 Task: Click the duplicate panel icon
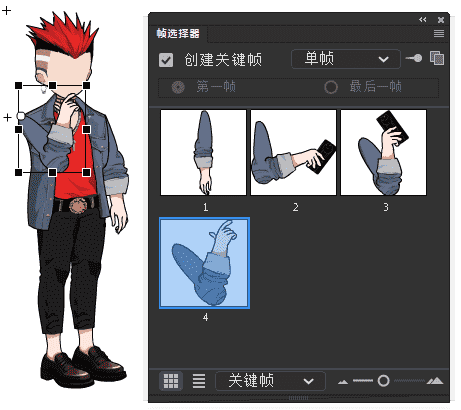click(x=437, y=58)
